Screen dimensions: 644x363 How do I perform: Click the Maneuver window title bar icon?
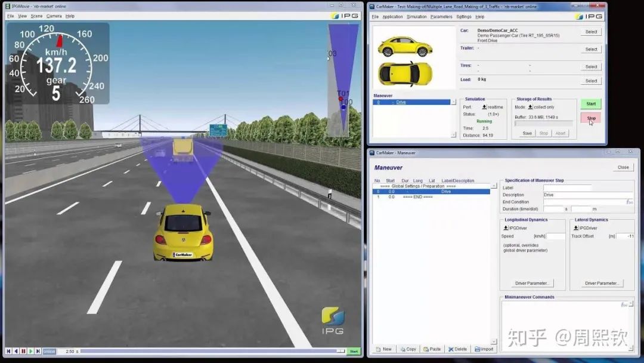(x=371, y=152)
